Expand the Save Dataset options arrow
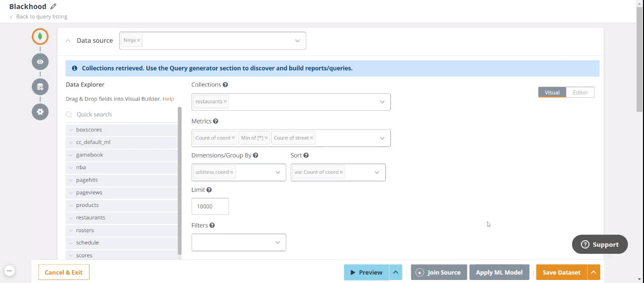Viewport: 644px width, 283px height. [x=594, y=272]
